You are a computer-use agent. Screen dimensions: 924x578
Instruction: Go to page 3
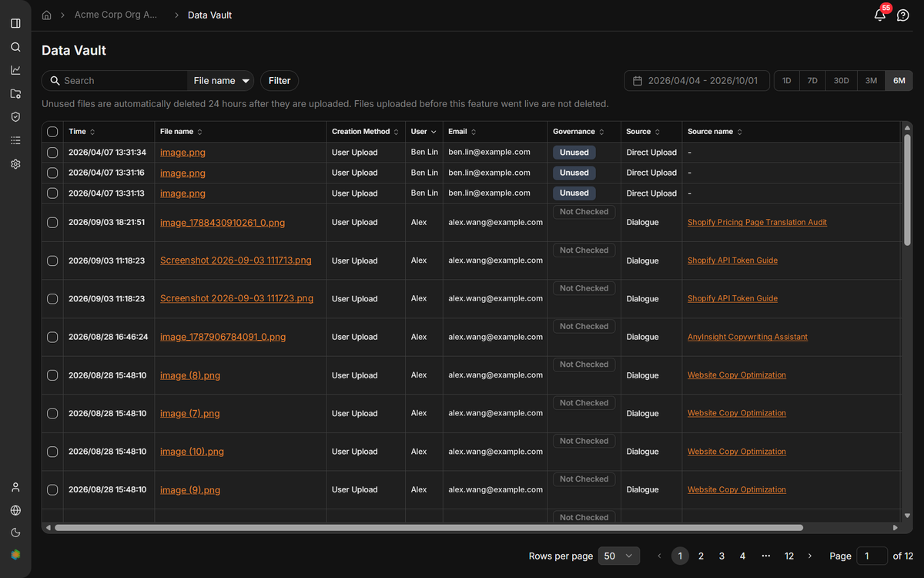pyautogui.click(x=721, y=556)
